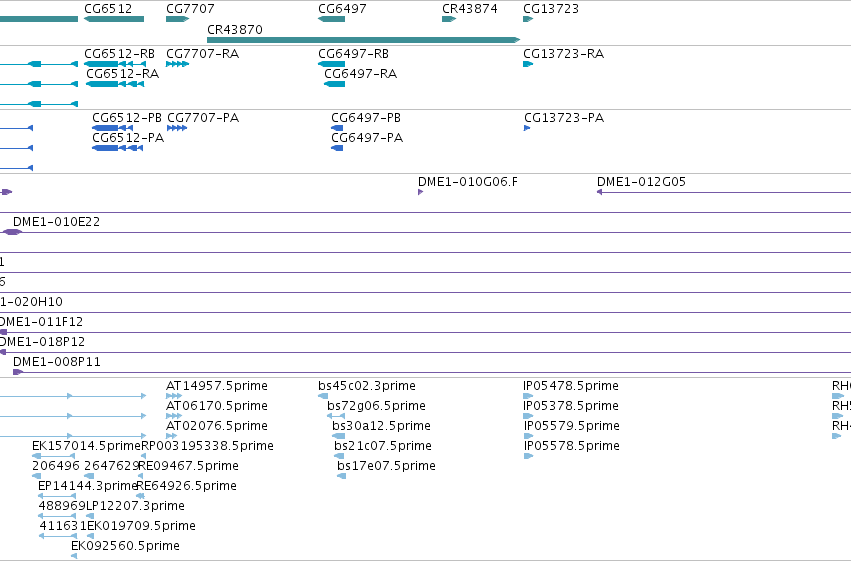Click the CG6497 gene glyph
Viewport: 851px width, 561px height.
tap(332, 19)
